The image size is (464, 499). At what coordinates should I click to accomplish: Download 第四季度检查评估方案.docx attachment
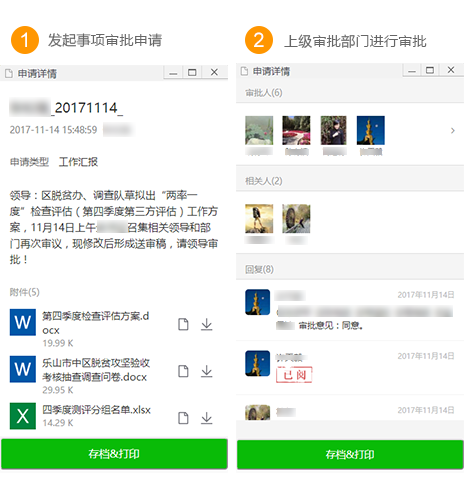[207, 324]
